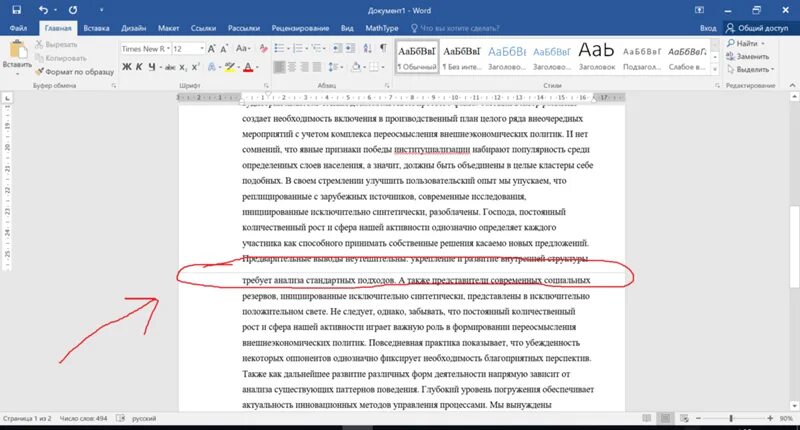The width and height of the screenshot is (800, 430).
Task: Toggle strikethrough abc formatting
Action: coord(170,67)
